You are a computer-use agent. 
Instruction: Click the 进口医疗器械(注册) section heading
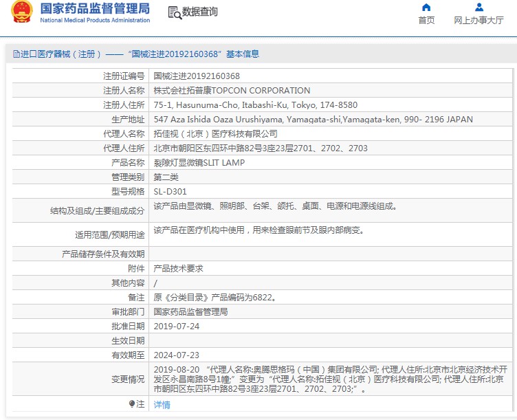136,54
